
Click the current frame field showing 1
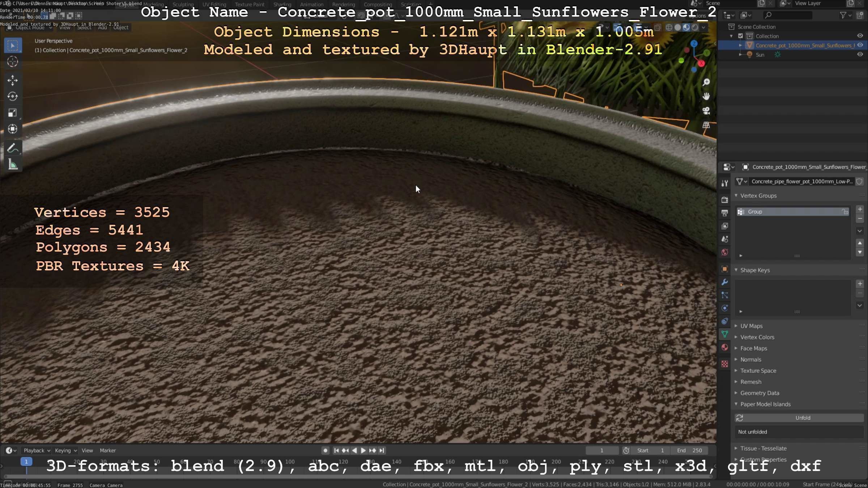(602, 450)
